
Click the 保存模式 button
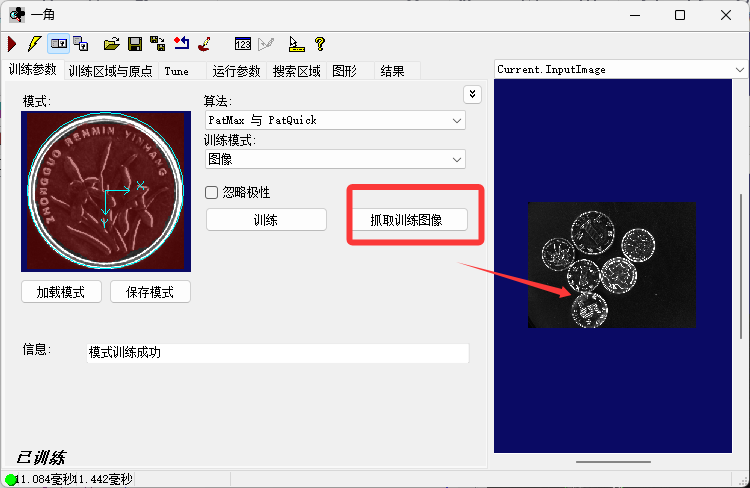(150, 292)
